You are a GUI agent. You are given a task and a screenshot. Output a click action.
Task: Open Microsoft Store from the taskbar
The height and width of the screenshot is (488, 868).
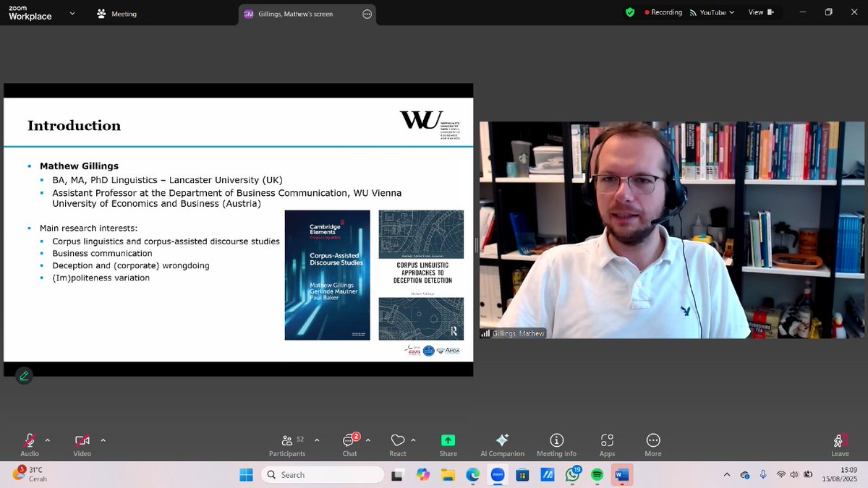pyautogui.click(x=522, y=475)
